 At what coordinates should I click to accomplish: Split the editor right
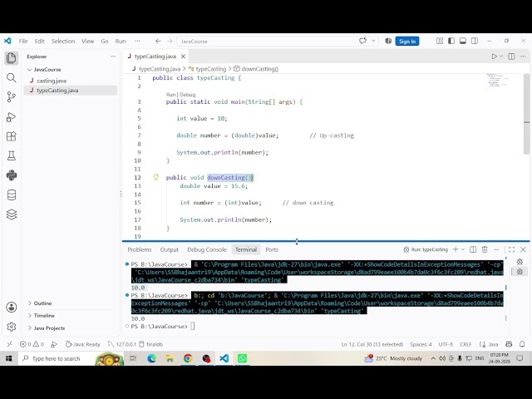click(511, 57)
